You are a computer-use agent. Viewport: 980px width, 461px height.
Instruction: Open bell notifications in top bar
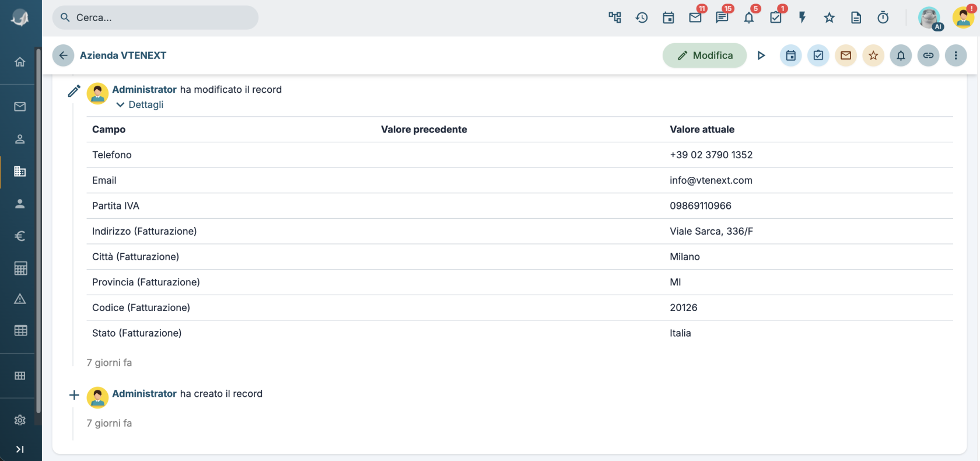tap(749, 18)
